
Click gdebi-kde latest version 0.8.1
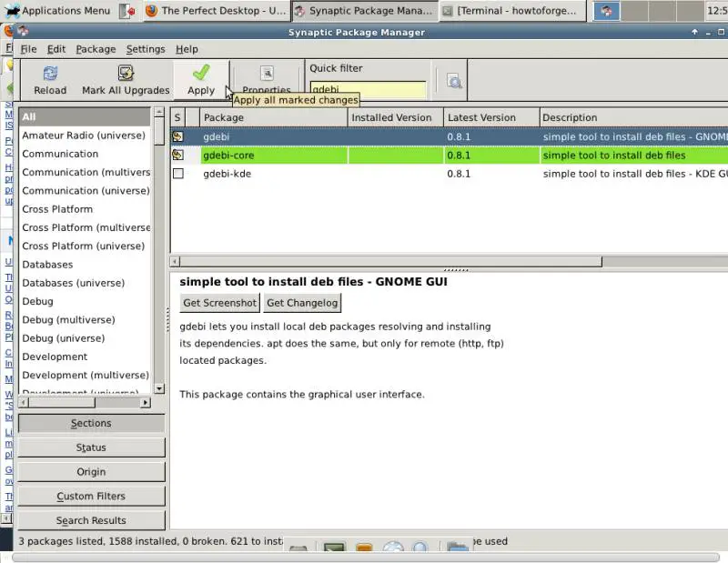pos(459,174)
